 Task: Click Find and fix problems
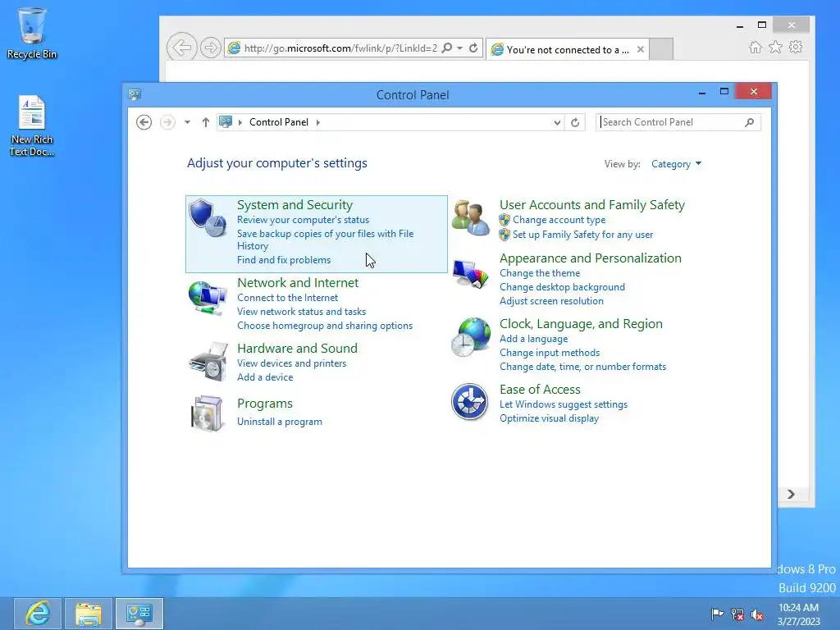(283, 260)
